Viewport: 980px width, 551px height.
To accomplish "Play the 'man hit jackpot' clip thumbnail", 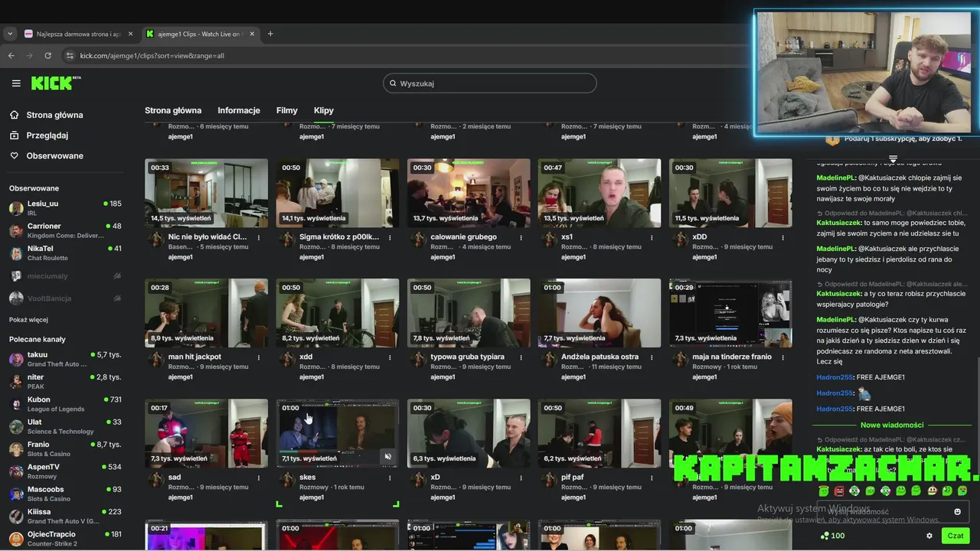I will tap(206, 313).
